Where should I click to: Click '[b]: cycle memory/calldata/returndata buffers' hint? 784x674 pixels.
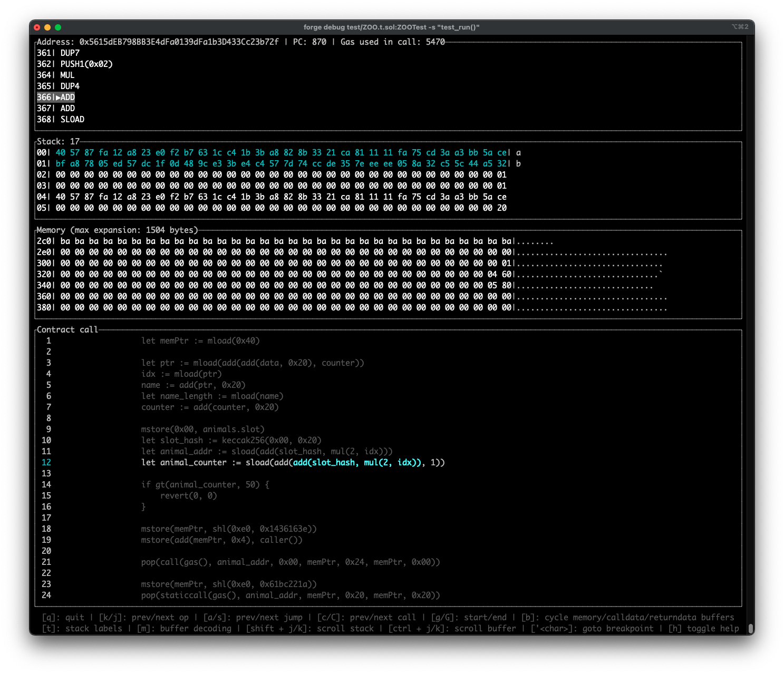click(627, 618)
